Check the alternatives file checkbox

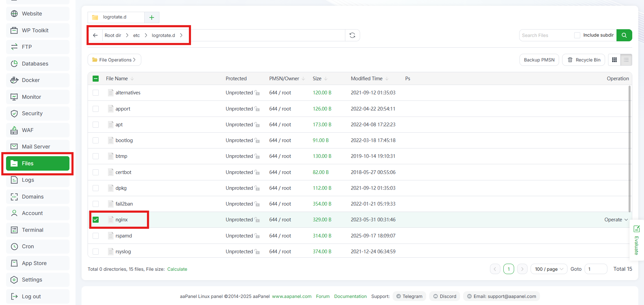point(96,93)
